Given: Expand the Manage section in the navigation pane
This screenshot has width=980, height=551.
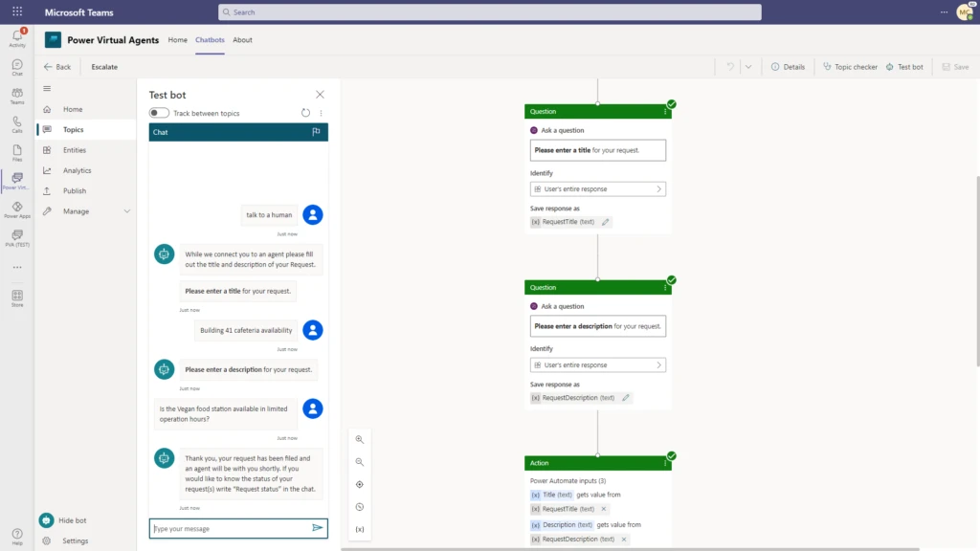Looking at the screenshot, I should [x=84, y=210].
